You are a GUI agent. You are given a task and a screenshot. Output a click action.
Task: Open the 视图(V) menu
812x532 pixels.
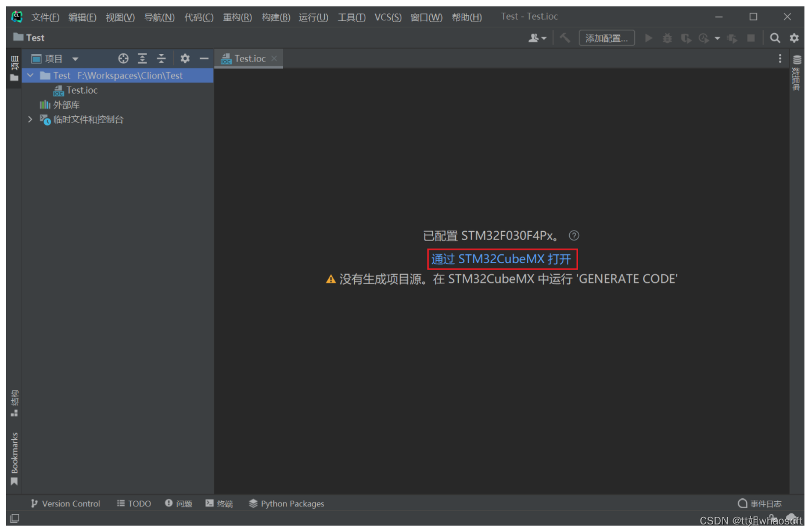[120, 17]
